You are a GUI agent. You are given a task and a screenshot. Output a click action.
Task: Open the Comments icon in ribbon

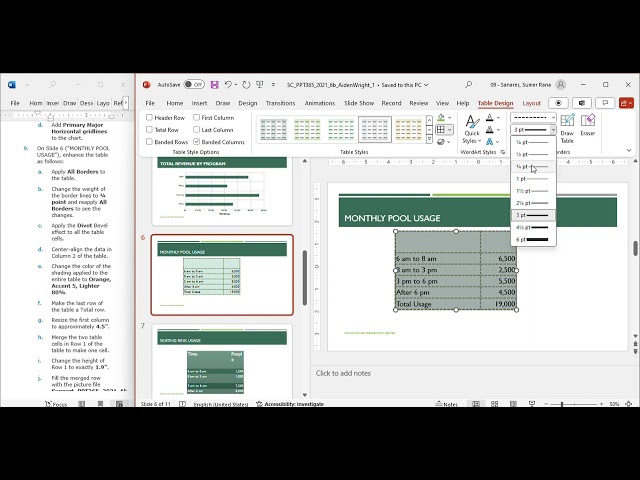point(605,103)
